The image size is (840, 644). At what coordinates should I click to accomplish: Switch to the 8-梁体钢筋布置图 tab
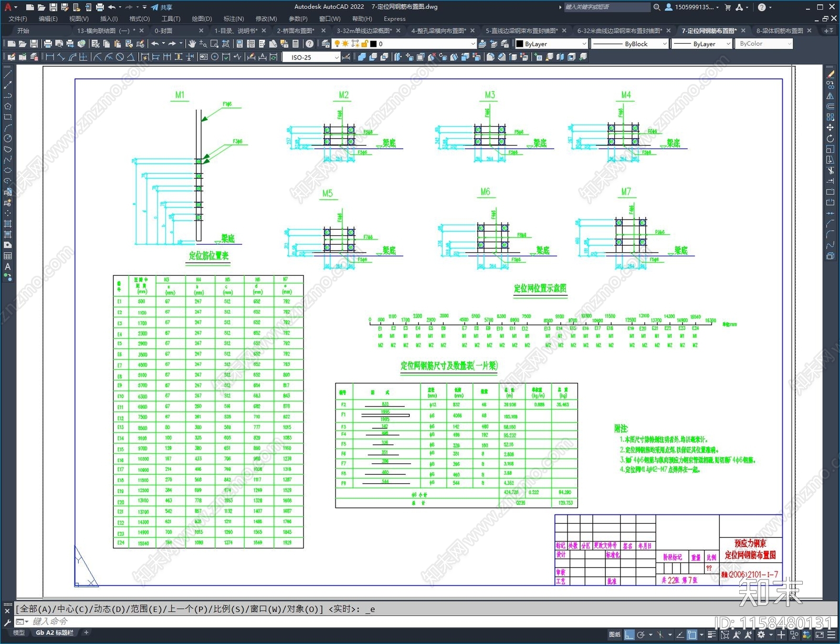pyautogui.click(x=780, y=31)
